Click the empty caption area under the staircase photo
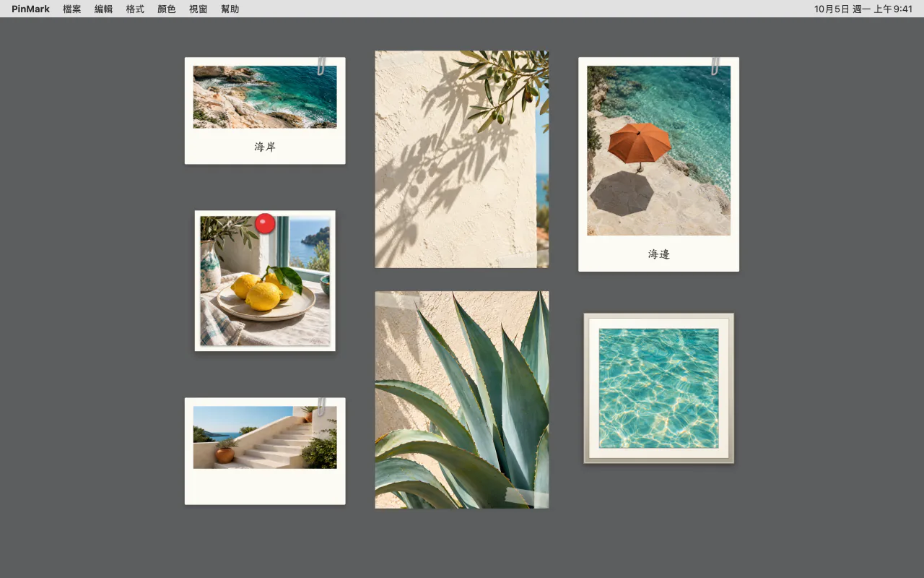924x578 pixels. click(x=265, y=486)
